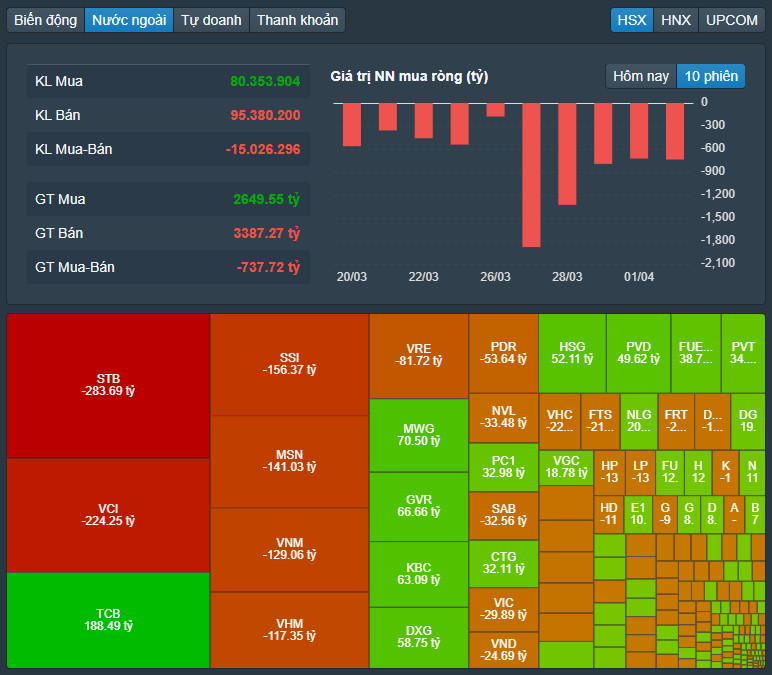772x675 pixels.
Task: Click the chart bar above 20/03 label
Action: click(x=352, y=125)
